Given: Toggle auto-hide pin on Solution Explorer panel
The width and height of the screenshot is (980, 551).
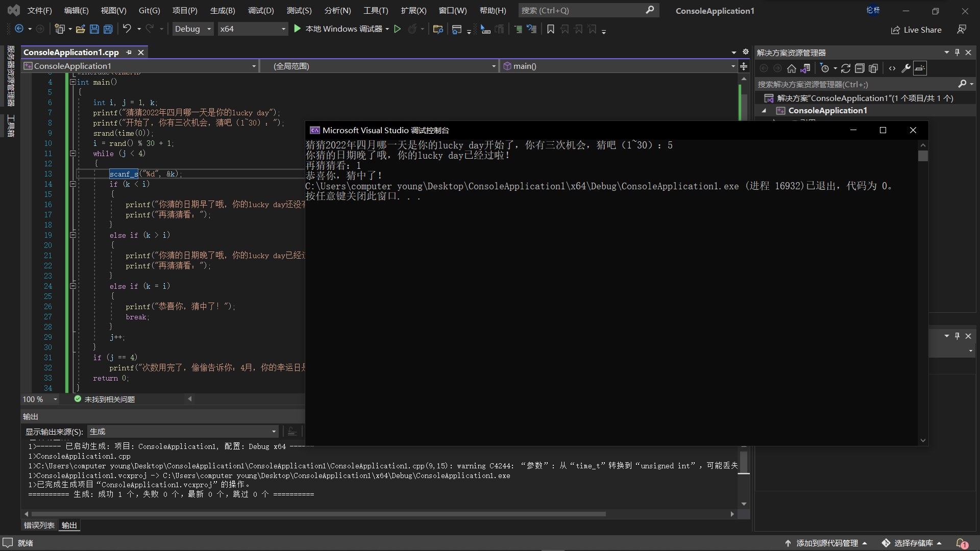Looking at the screenshot, I should tap(957, 52).
